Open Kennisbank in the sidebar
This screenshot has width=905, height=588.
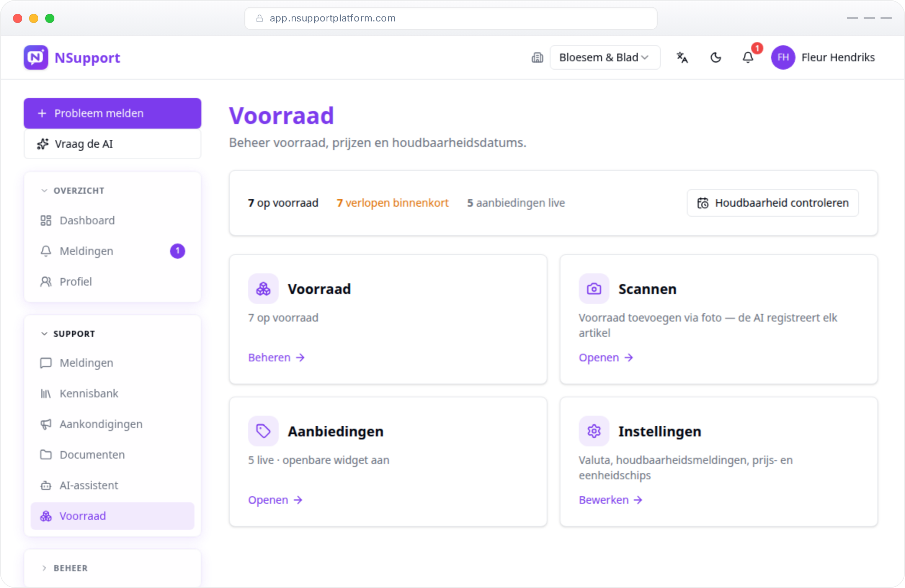pos(113,394)
